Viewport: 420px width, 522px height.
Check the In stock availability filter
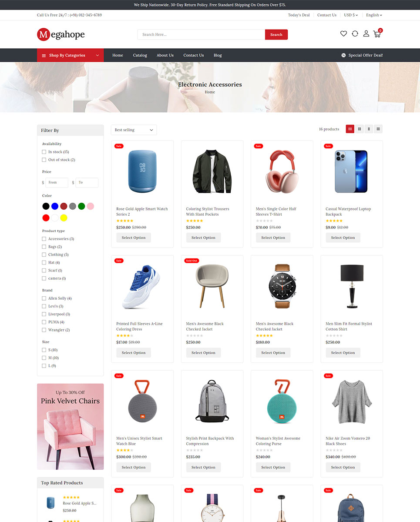tap(44, 152)
